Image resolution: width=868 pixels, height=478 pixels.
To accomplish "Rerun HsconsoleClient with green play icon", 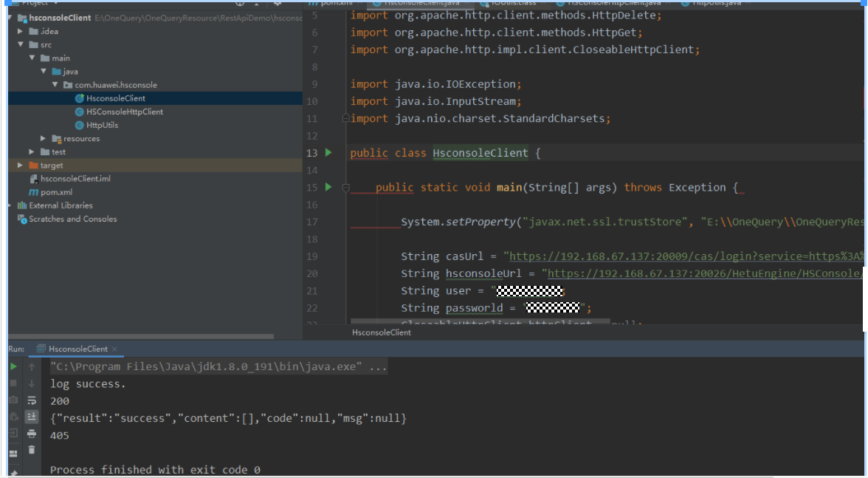I will (x=13, y=366).
